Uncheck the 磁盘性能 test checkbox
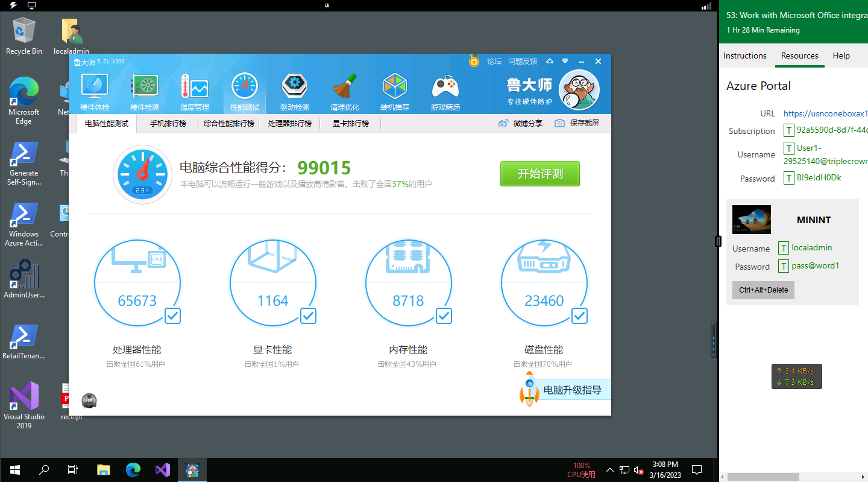The image size is (868, 482). [579, 316]
